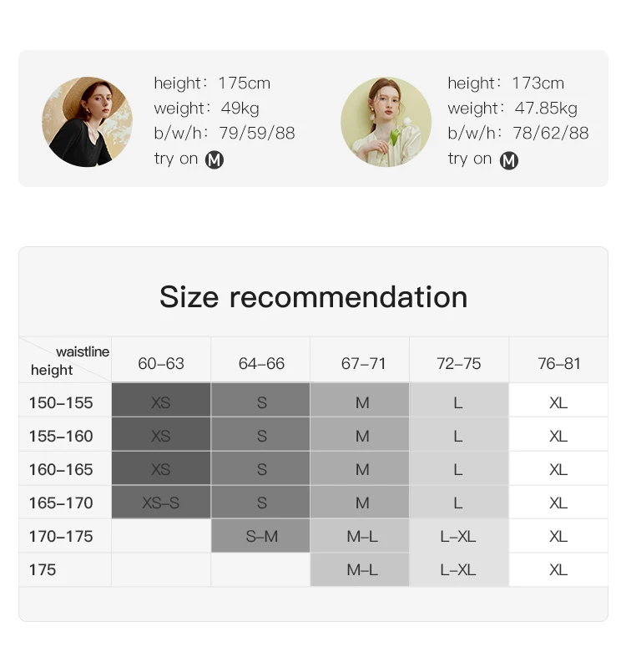Click the 150–155 height row label

pyautogui.click(x=61, y=403)
